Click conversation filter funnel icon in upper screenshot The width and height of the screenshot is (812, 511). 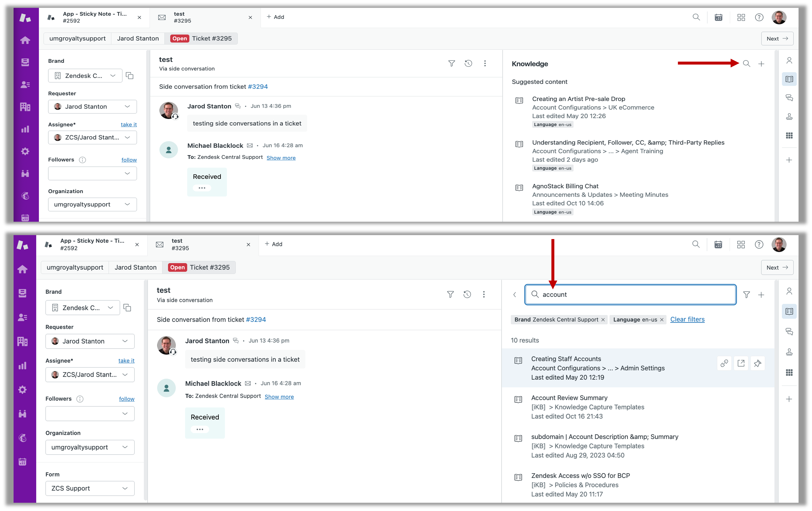452,63
